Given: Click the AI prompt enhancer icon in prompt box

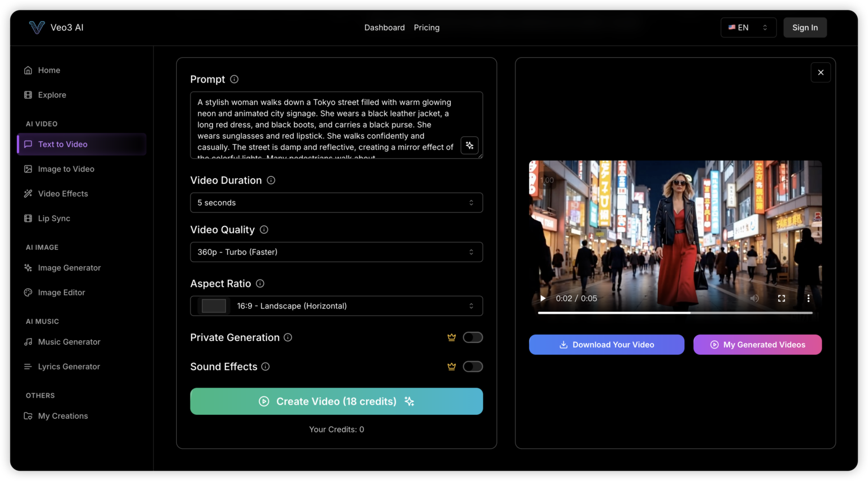Looking at the screenshot, I should coord(469,145).
